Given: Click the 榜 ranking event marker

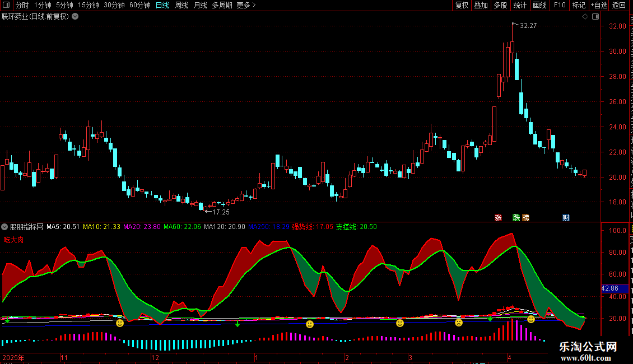Looking at the screenshot, I should (x=525, y=217).
